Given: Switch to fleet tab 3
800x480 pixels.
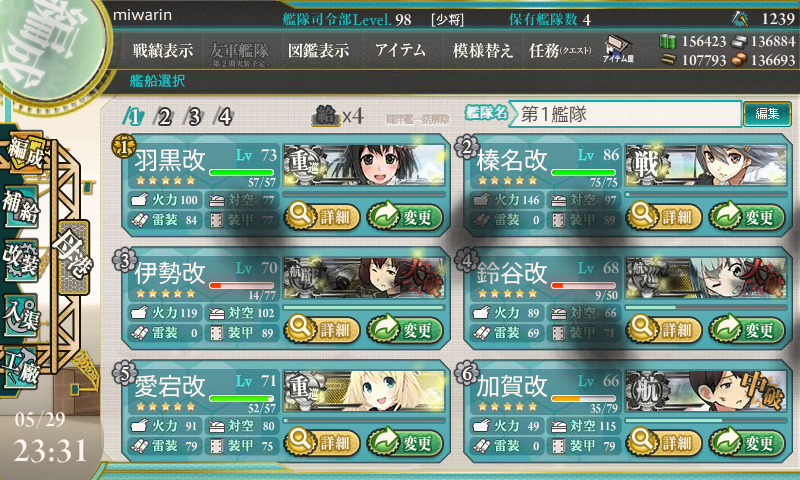Looking at the screenshot, I should tap(194, 117).
